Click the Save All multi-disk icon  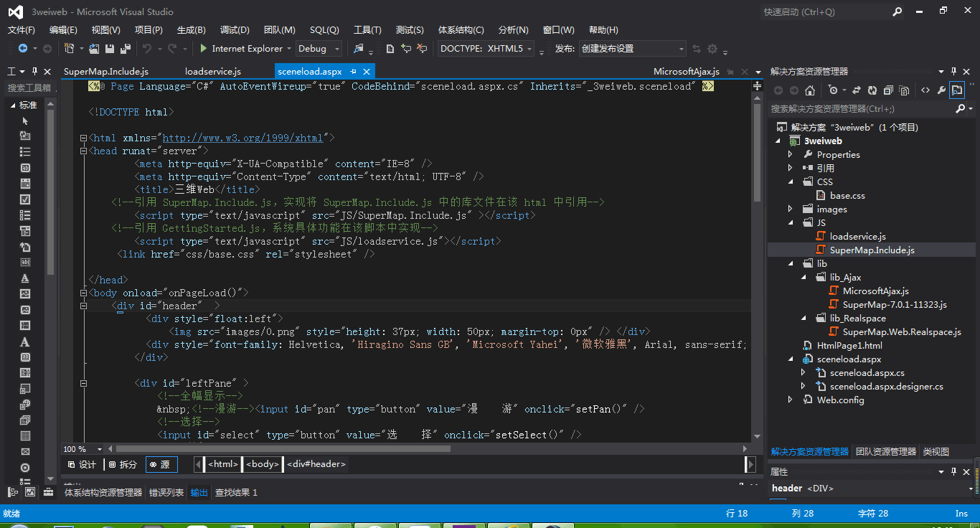point(126,49)
